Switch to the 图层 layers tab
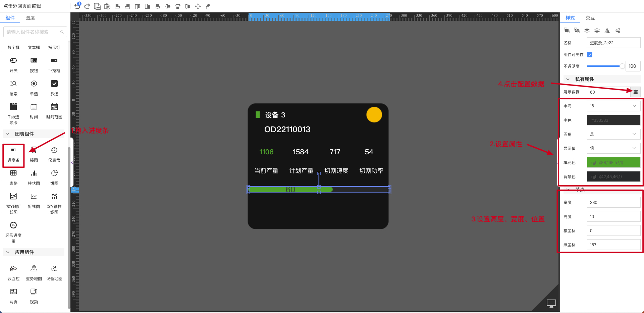644x313 pixels. click(30, 18)
